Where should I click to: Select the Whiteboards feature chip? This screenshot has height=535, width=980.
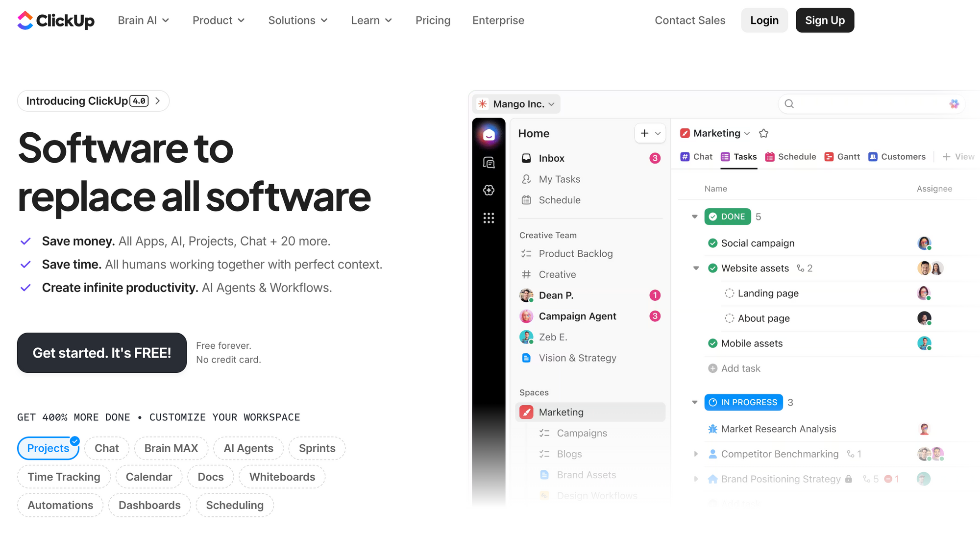pos(282,477)
